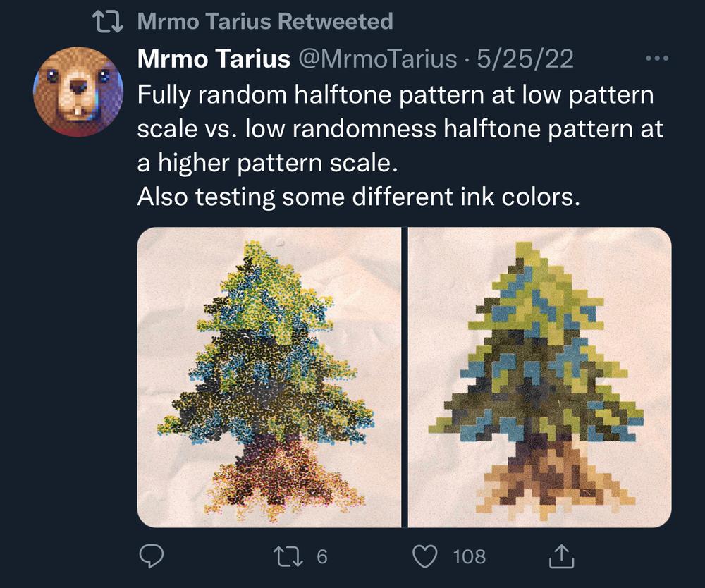Click the brown roots of the pixelated tree

pos(556,478)
